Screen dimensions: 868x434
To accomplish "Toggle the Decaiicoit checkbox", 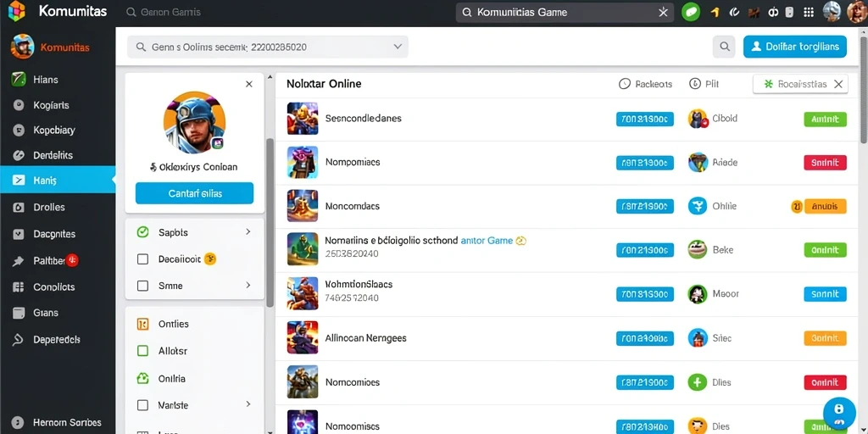I will pyautogui.click(x=142, y=259).
